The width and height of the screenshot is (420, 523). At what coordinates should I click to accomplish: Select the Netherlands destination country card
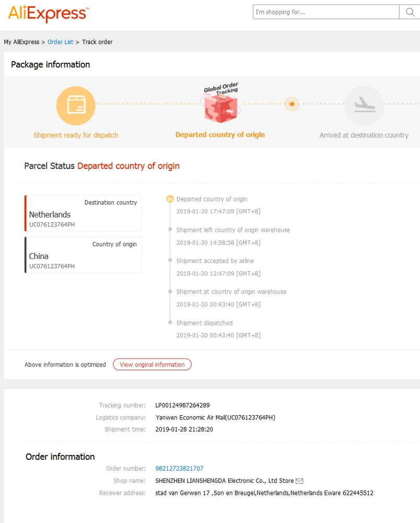[x=84, y=213]
